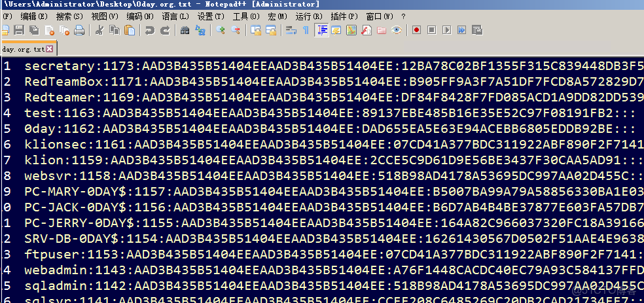Click the Synchronize Horizontal Scrolling icon
The height and width of the screenshot is (303, 644).
point(271,30)
